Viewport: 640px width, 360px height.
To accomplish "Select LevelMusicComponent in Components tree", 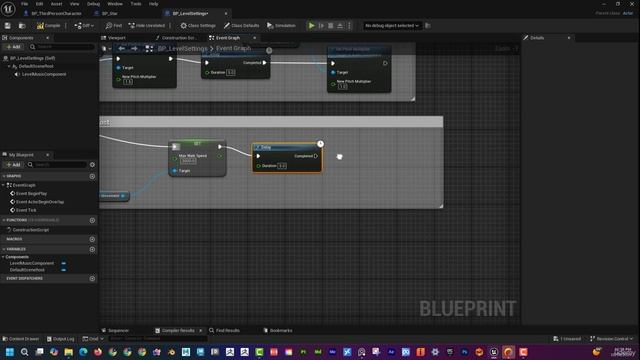I will coord(44,74).
